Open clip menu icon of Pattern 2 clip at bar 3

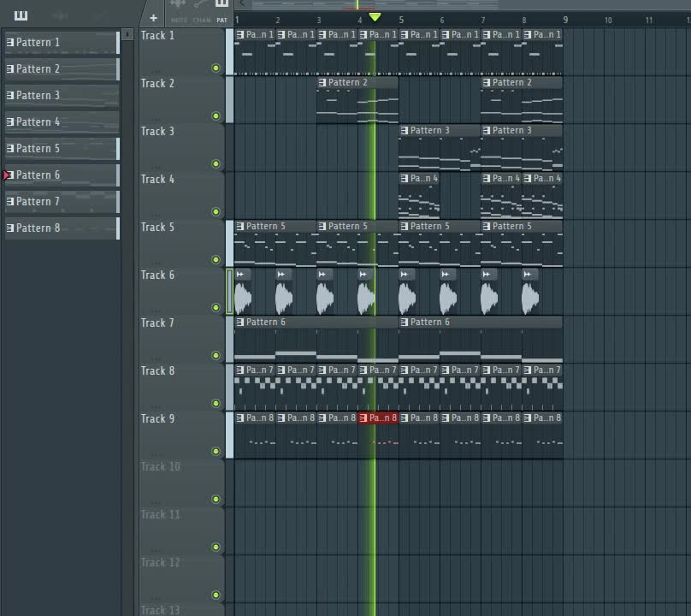(322, 82)
